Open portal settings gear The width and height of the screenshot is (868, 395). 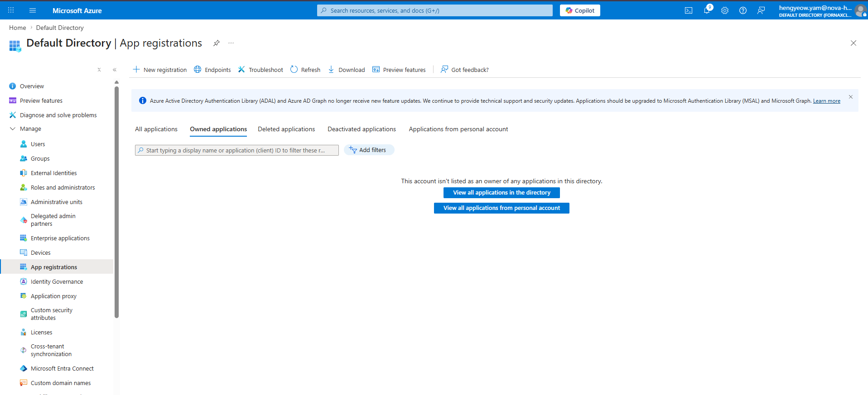725,10
